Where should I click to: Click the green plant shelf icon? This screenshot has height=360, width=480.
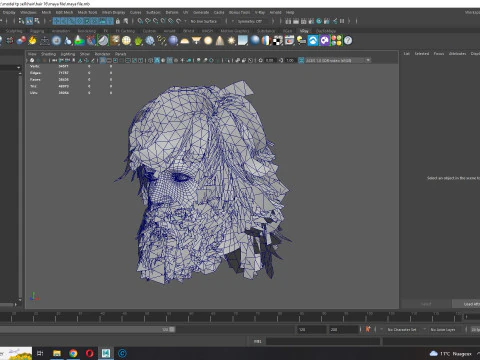[138, 41]
